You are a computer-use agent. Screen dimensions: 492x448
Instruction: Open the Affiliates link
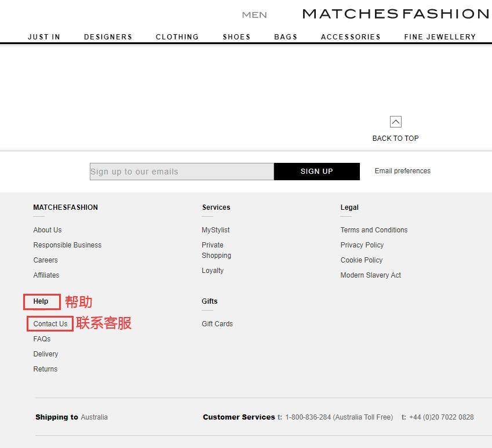(46, 275)
